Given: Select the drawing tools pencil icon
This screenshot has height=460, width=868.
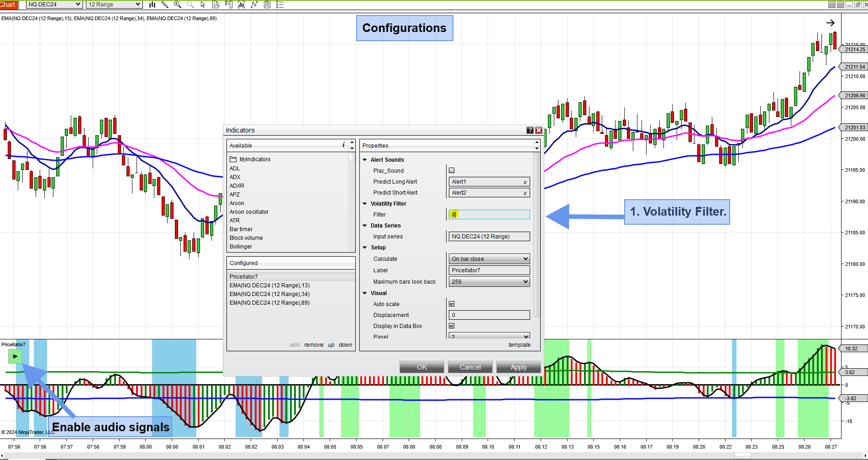Looking at the screenshot, I should [x=165, y=5].
